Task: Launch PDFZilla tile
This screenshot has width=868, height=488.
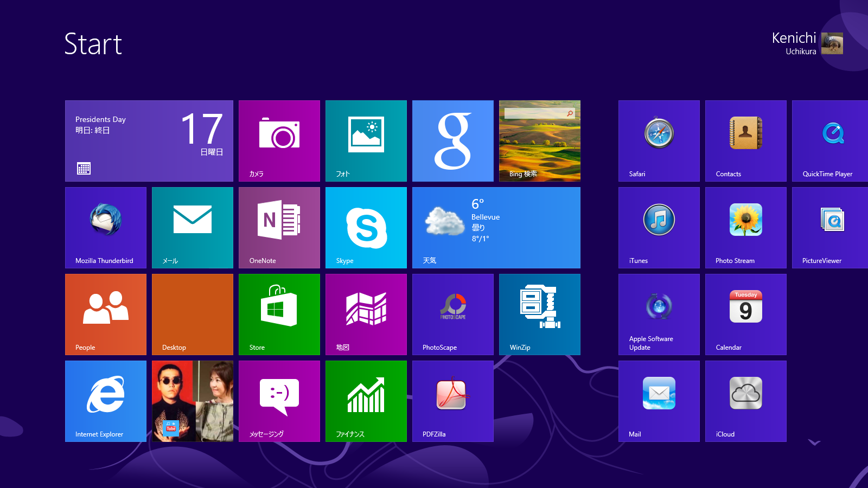Action: pyautogui.click(x=453, y=401)
